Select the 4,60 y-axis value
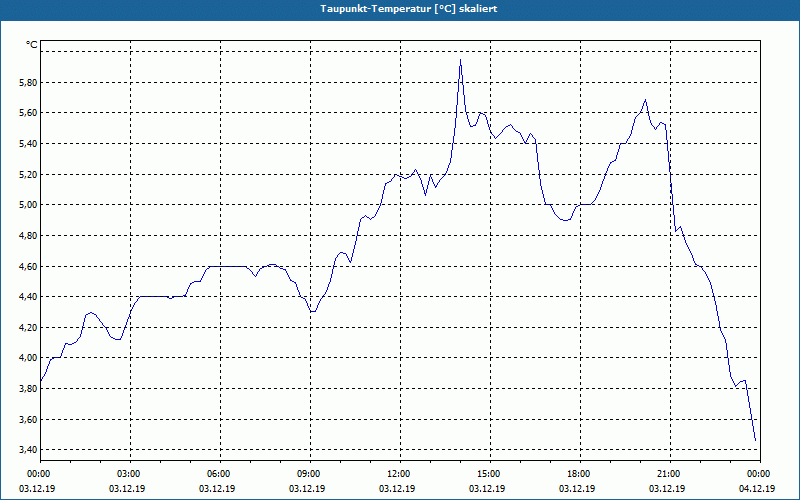800x500 pixels. click(x=28, y=266)
